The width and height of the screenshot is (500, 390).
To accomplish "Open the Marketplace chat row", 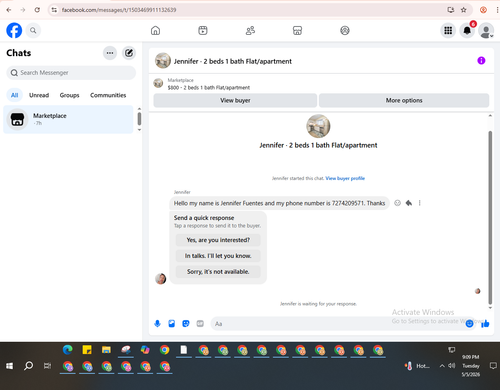I will (x=68, y=119).
